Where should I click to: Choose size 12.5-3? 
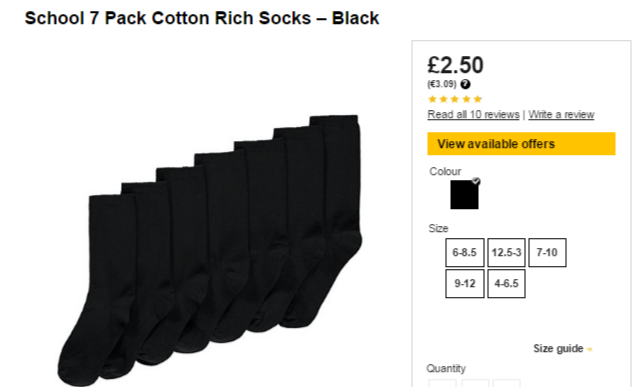[x=506, y=253]
